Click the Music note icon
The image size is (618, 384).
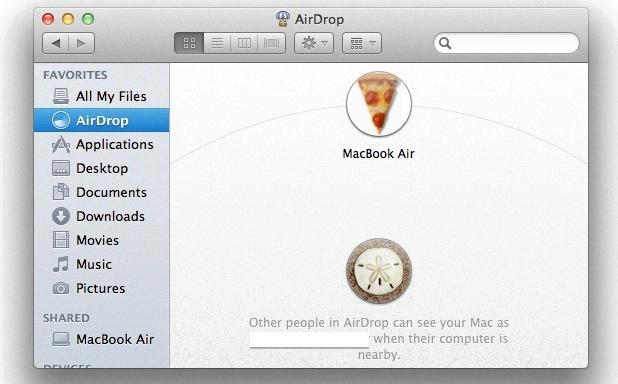click(x=61, y=264)
